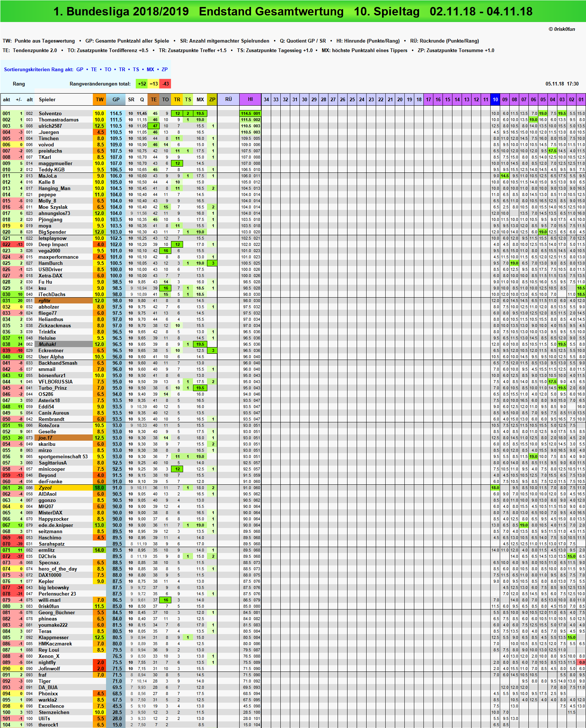
Task: Click the SR column header
Action: [x=131, y=99]
